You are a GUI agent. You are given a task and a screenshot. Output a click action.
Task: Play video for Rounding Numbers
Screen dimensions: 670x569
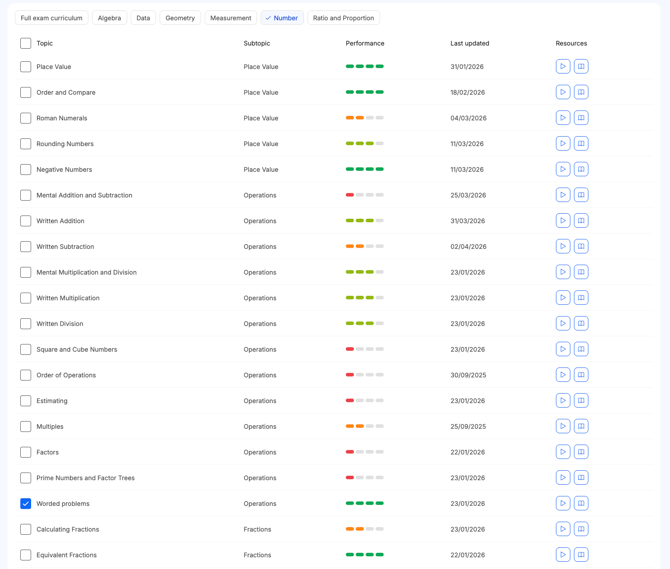tap(563, 144)
